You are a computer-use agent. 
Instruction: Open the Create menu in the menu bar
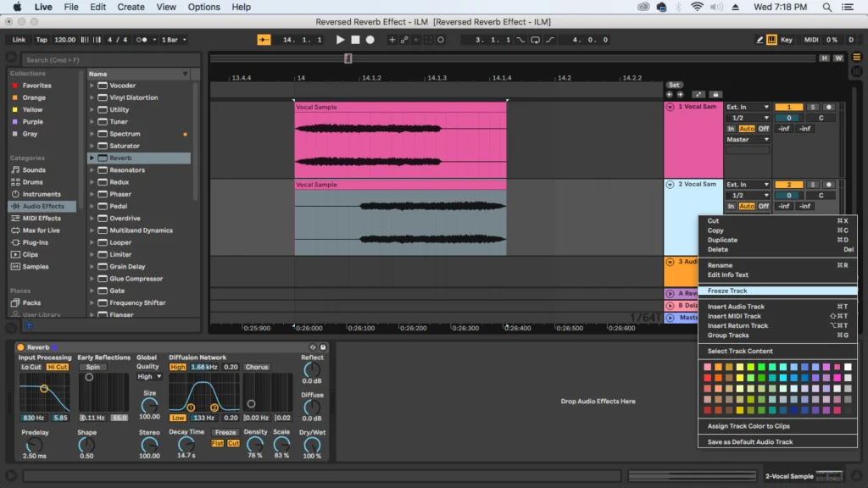(x=131, y=7)
